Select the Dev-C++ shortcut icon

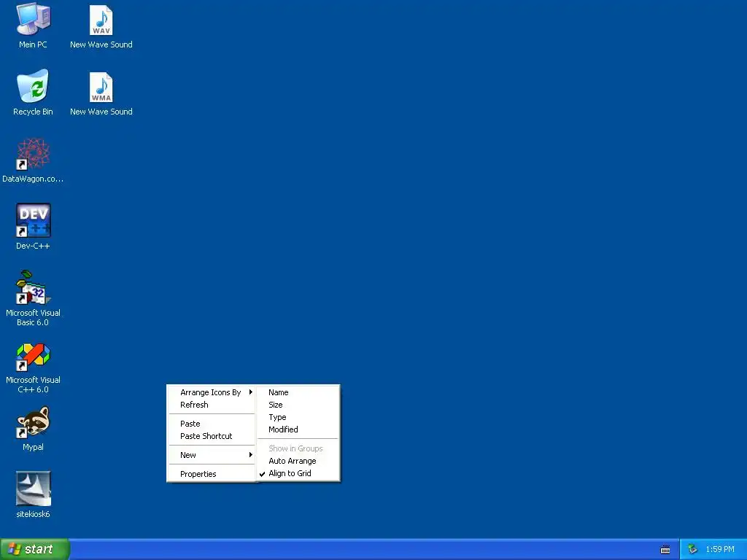pyautogui.click(x=33, y=227)
